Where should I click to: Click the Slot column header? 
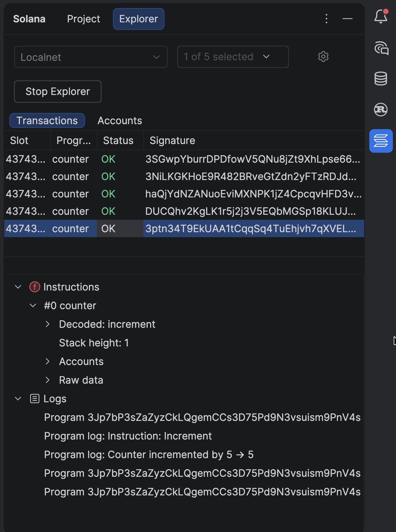coord(27,141)
